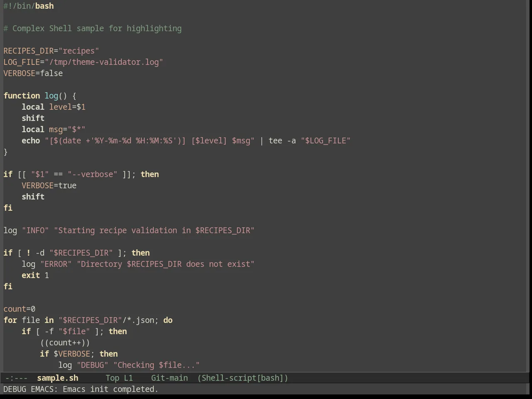Image resolution: width=532 pixels, height=399 pixels.
Task: Click the "INFO" string in the log call
Action: pyautogui.click(x=35, y=231)
